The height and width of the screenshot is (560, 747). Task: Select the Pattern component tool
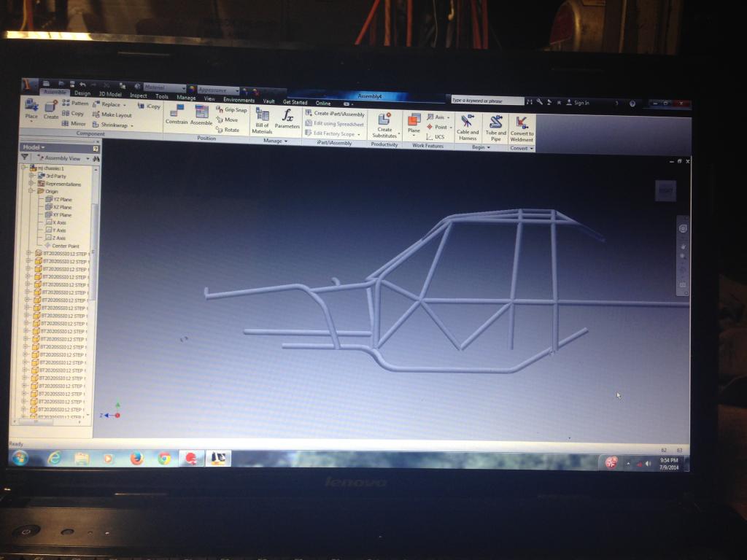(75, 103)
